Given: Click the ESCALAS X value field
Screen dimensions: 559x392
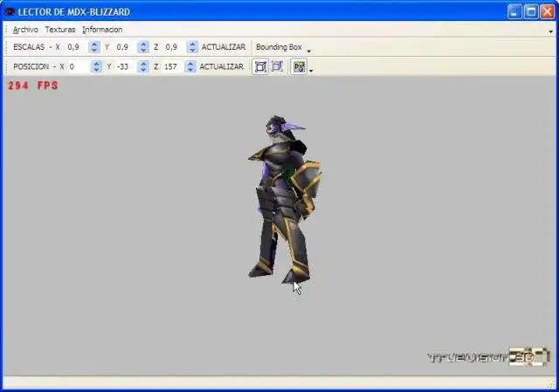Looking at the screenshot, I should (x=77, y=47).
